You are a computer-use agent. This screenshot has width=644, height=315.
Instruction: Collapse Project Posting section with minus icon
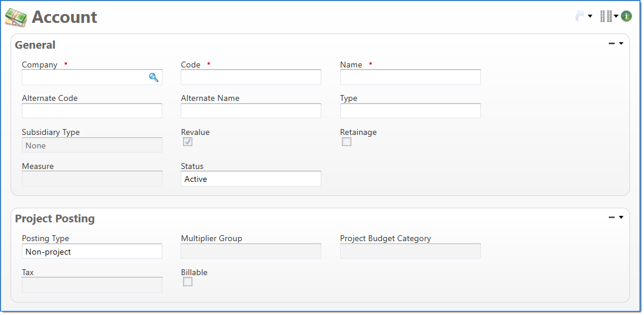612,217
